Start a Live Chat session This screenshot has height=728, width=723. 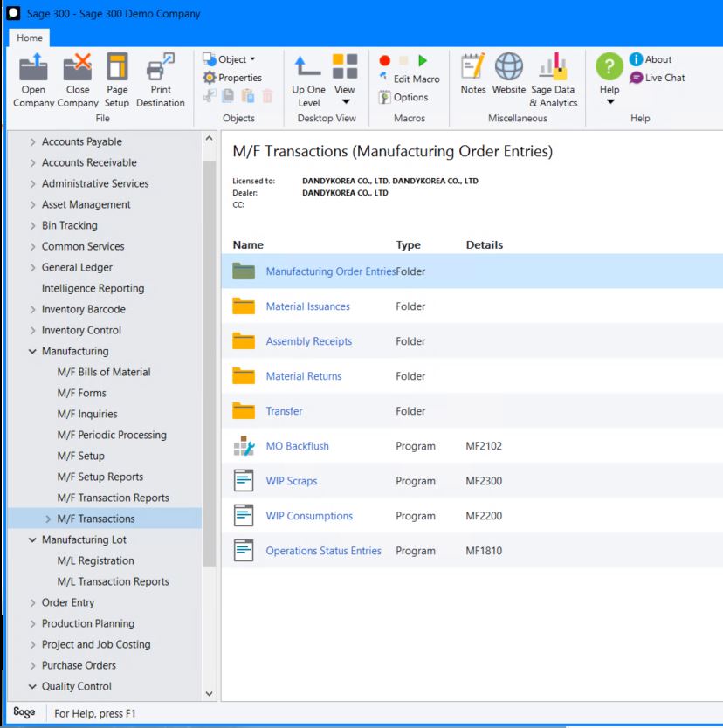657,78
